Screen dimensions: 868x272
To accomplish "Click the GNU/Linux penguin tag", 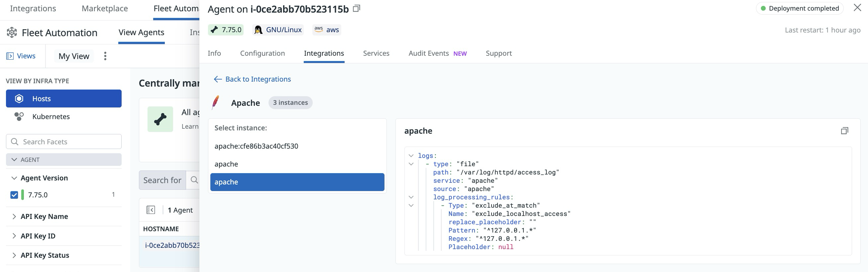I will tap(278, 30).
